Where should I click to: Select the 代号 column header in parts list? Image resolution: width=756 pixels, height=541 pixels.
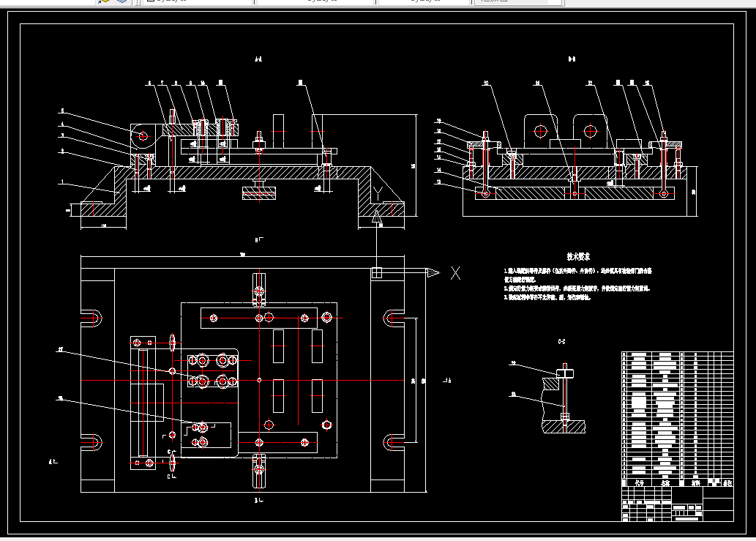coord(640,482)
